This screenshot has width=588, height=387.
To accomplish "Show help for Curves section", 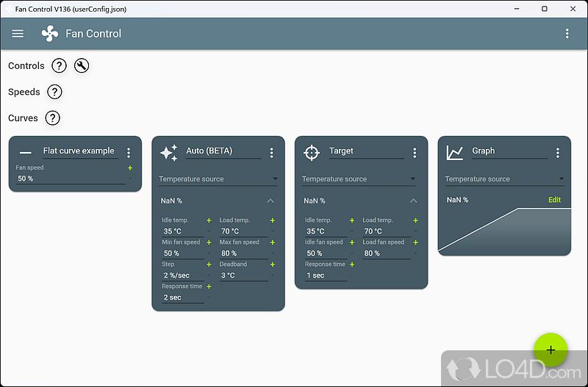I will 52,118.
